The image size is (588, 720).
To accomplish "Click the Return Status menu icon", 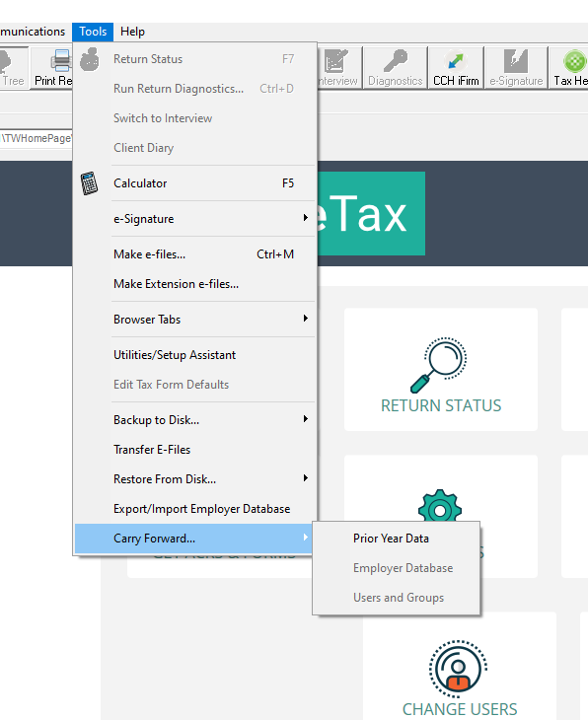I will point(90,59).
